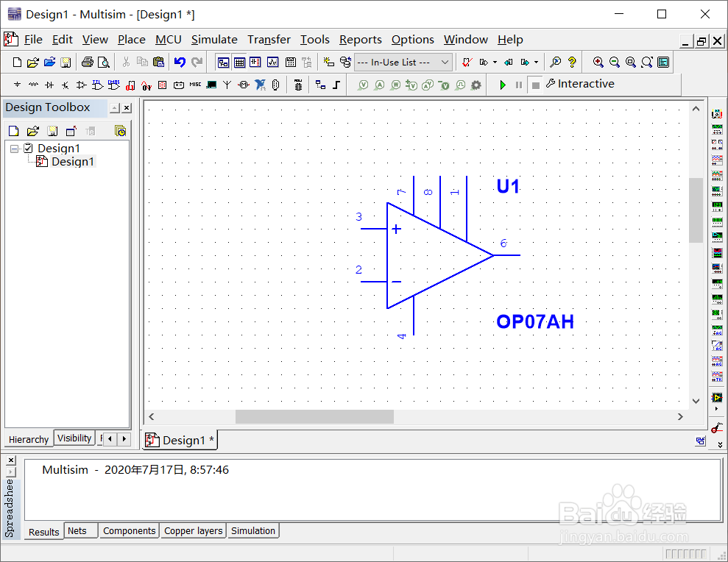Place a Transistor component

(66, 85)
